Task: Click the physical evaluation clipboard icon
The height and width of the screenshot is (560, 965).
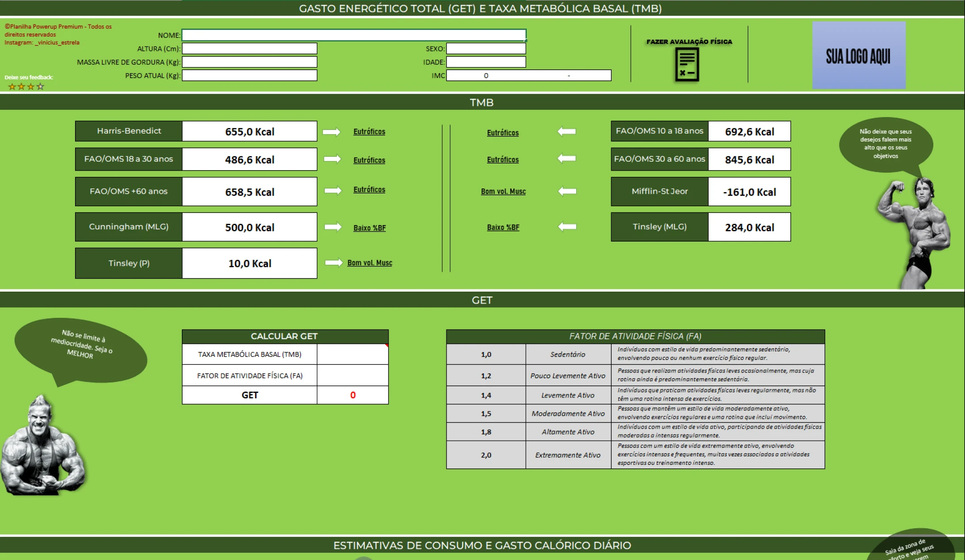Action: point(687,65)
